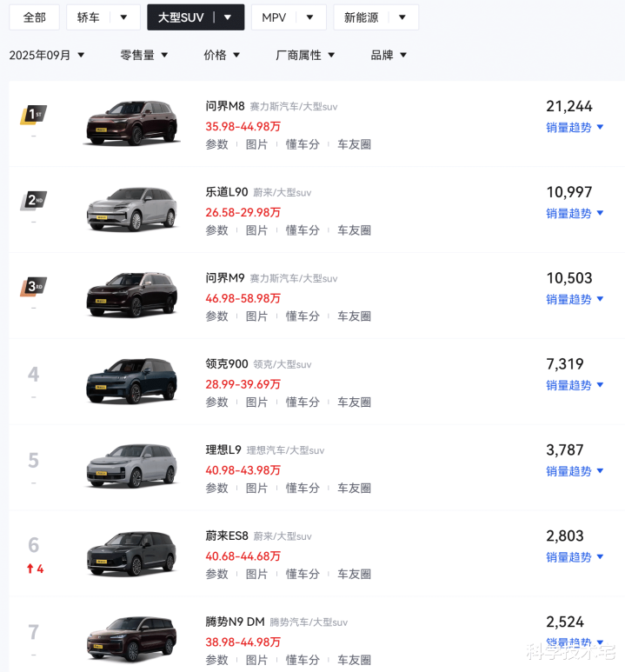Open the 厂商属性 filter dropdown
Image resolution: width=625 pixels, height=672 pixels.
pos(305,55)
